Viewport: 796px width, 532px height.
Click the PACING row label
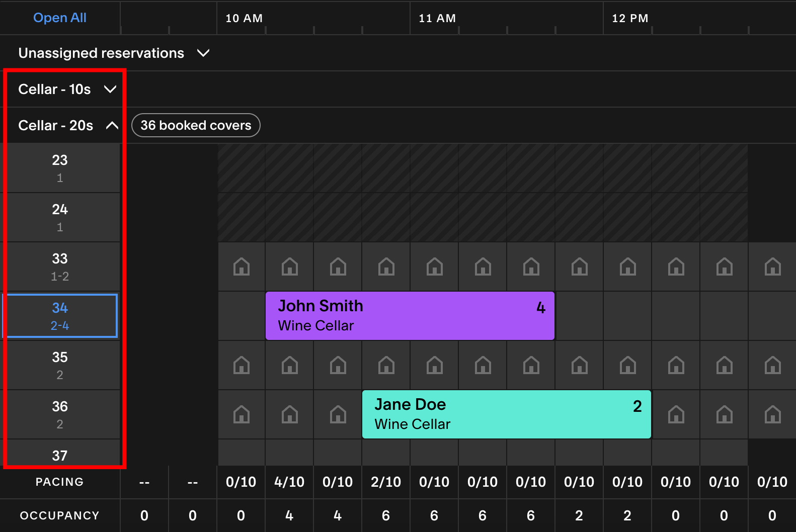[x=59, y=482]
